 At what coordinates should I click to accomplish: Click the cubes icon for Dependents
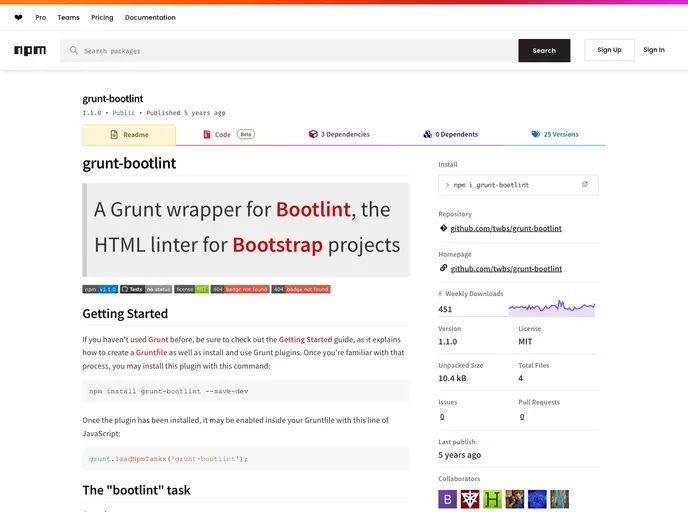[x=427, y=134]
